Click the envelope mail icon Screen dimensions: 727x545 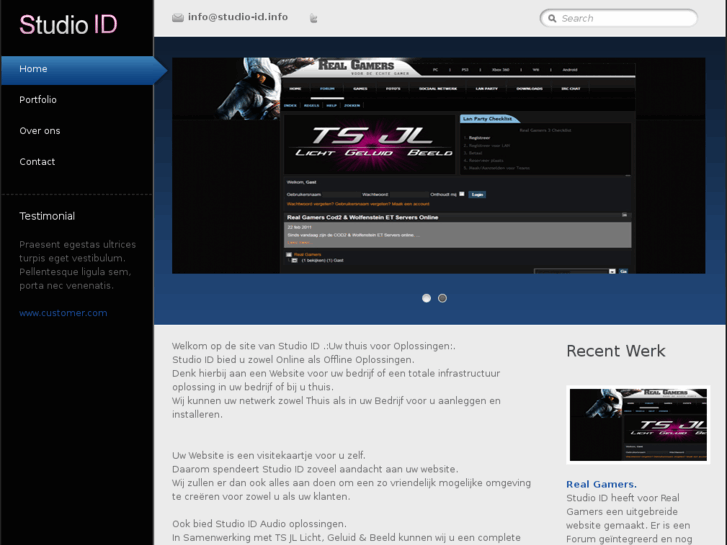tap(178, 18)
